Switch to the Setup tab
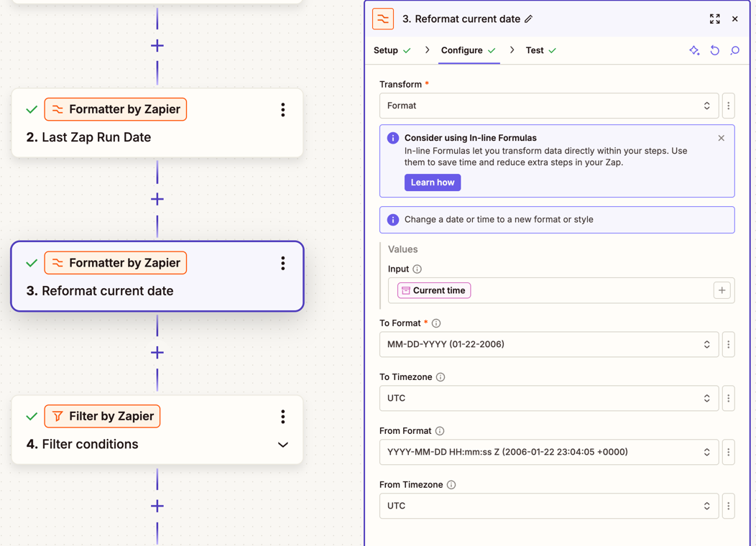The image size is (756, 546). point(386,50)
